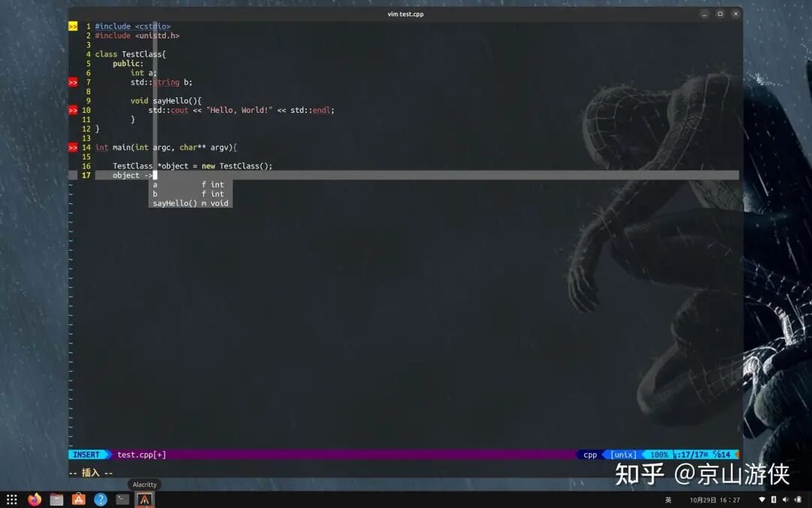Open the Bluetooth tray indicator
The height and width of the screenshot is (508, 812).
774,500
